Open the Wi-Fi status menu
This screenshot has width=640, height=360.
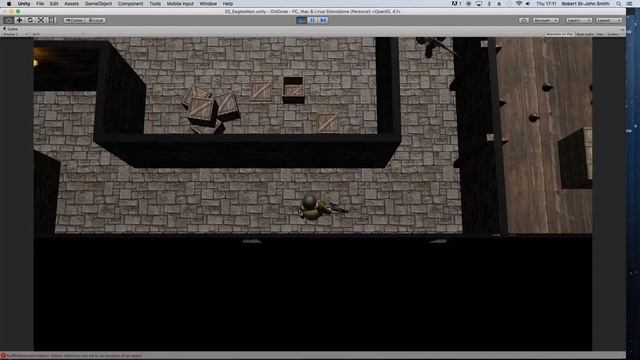[519, 4]
